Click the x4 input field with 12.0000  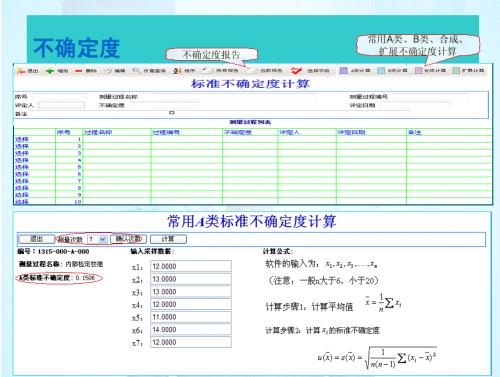pos(191,304)
